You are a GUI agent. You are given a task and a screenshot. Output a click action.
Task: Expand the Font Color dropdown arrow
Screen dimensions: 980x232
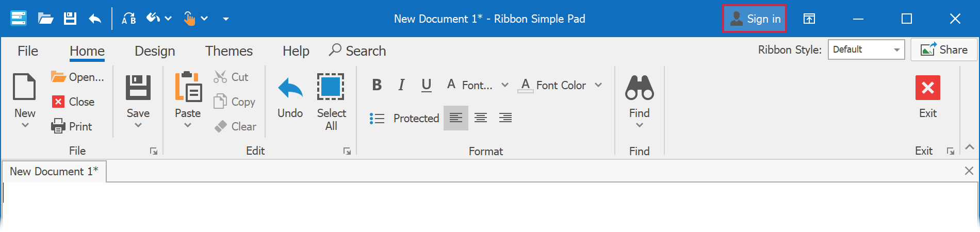(598, 85)
